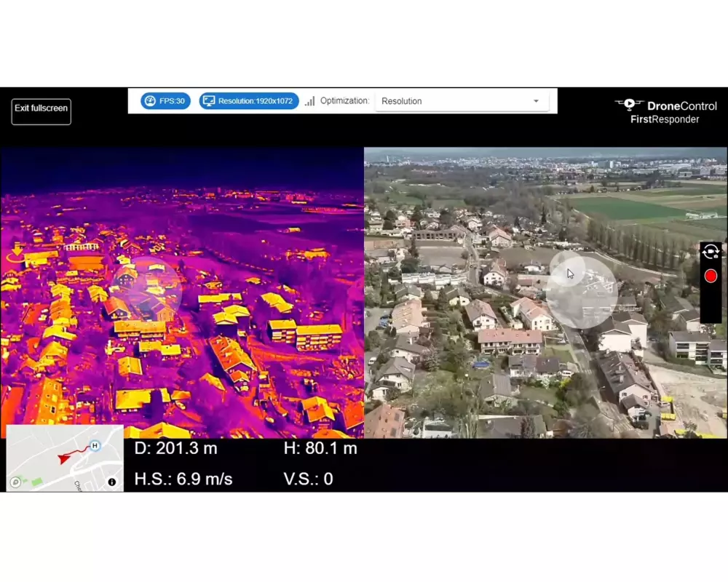Click the H: 80.1 m altitude readout
Image resolution: width=728 pixels, height=582 pixels.
[320, 449]
